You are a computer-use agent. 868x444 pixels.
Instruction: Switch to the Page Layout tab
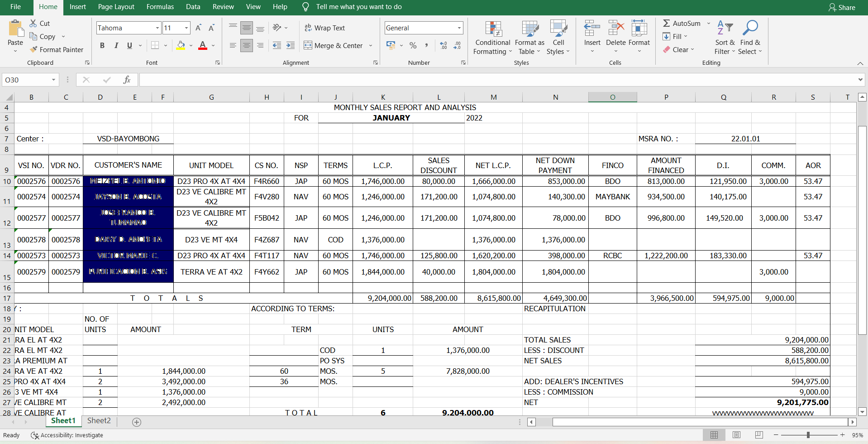tap(116, 7)
